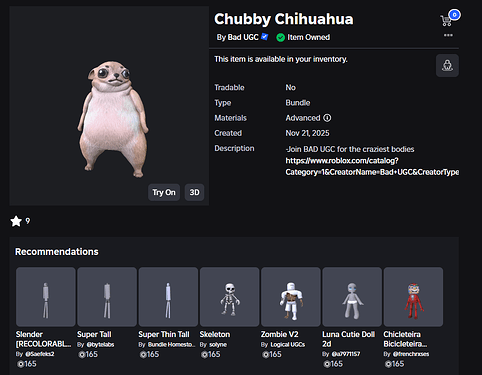The height and width of the screenshot is (375, 482).
Task: Open creator Logical UGCs under Zombie V2
Action: tap(288, 344)
